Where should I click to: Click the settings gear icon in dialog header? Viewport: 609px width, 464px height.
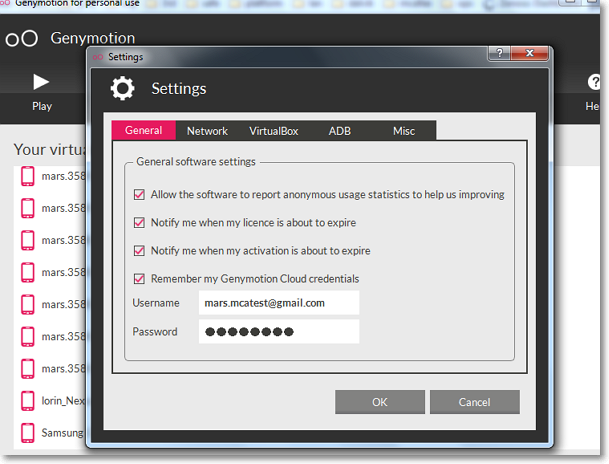pyautogui.click(x=123, y=89)
